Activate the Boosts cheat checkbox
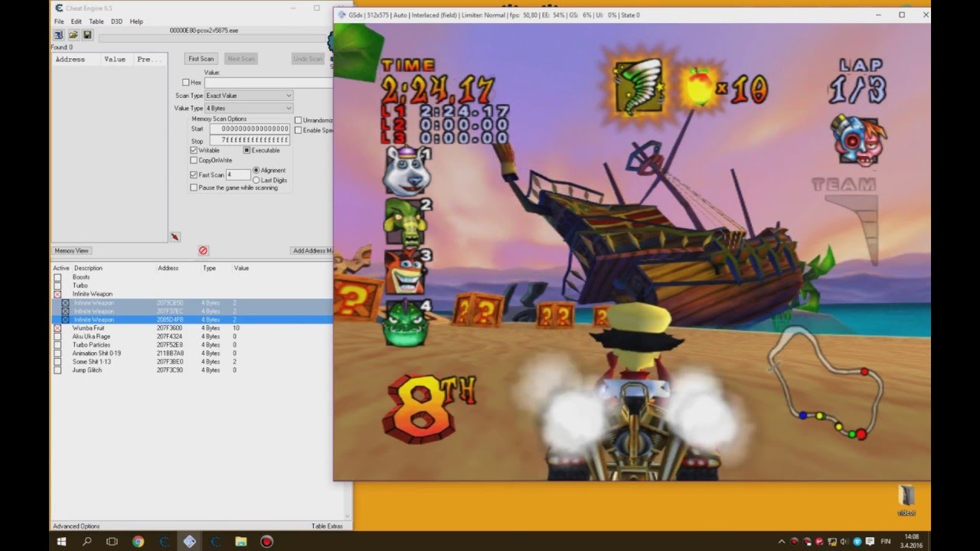The height and width of the screenshot is (551, 980). 57,277
